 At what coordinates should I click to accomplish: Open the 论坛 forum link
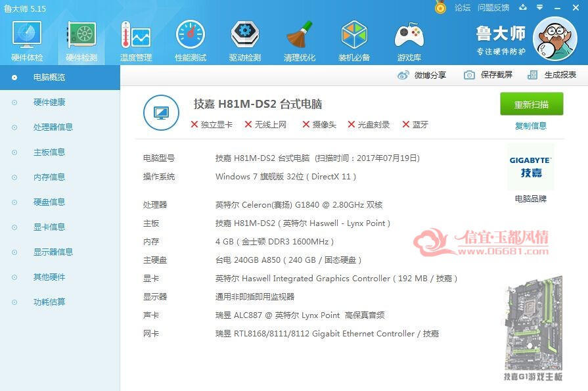(x=463, y=7)
